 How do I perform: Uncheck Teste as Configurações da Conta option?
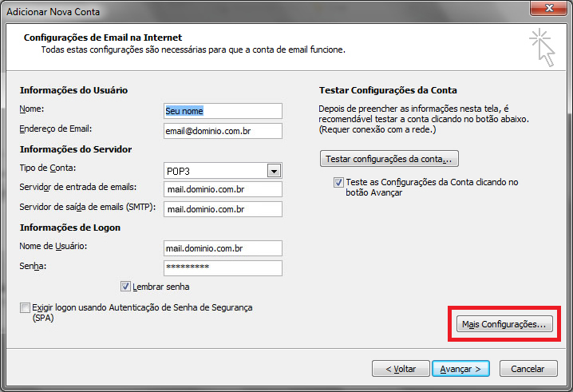point(339,182)
